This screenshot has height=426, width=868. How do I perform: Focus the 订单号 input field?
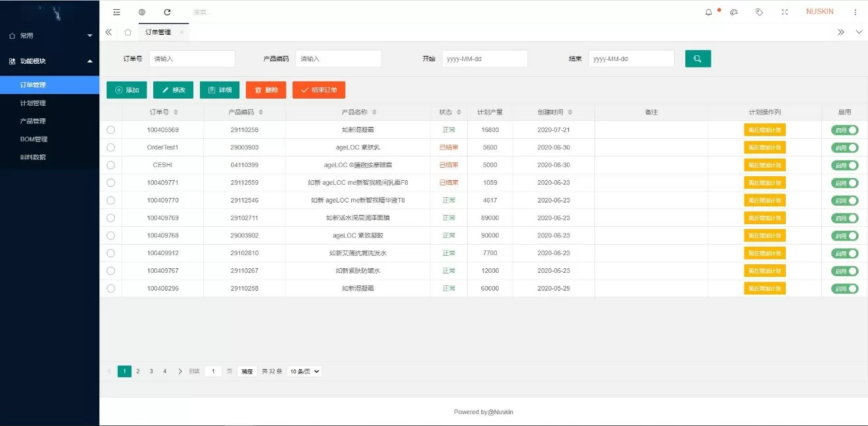click(192, 59)
